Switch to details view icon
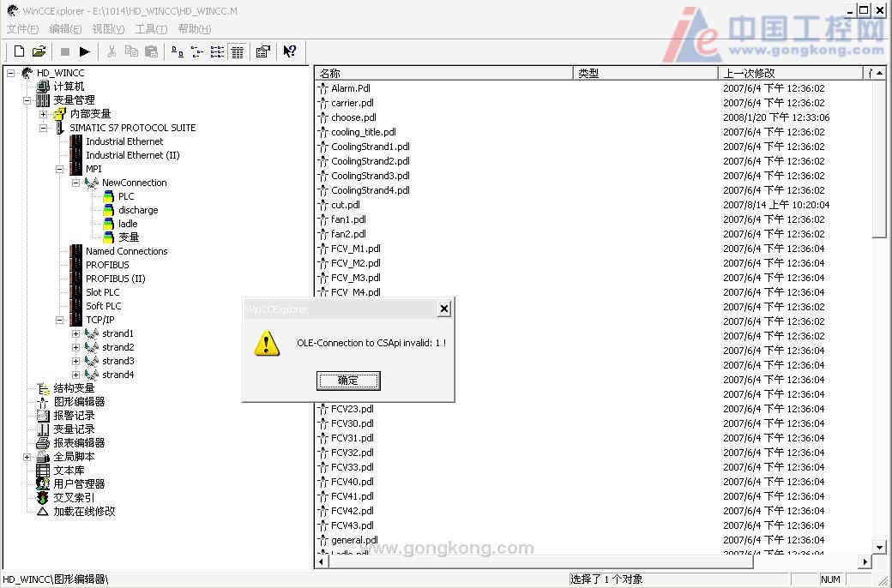 pyautogui.click(x=238, y=51)
